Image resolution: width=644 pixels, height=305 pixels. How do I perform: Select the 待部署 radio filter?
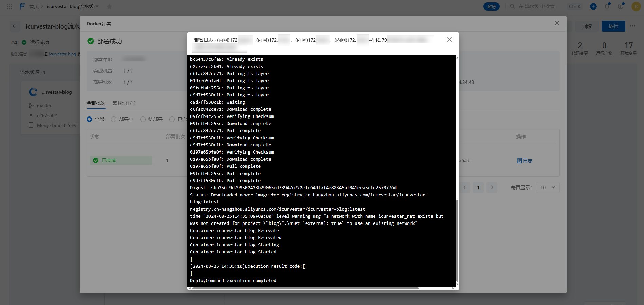click(x=143, y=119)
